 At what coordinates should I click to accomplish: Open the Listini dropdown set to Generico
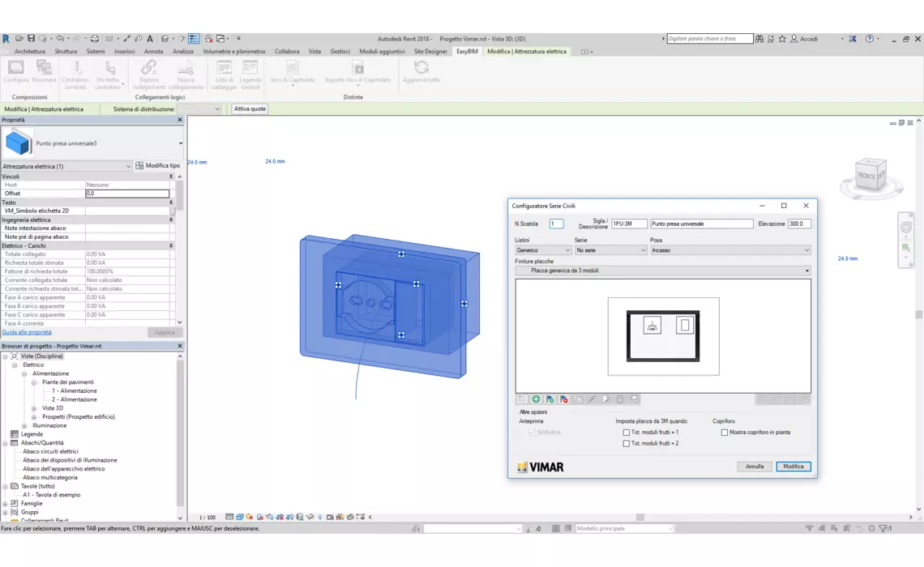click(543, 250)
